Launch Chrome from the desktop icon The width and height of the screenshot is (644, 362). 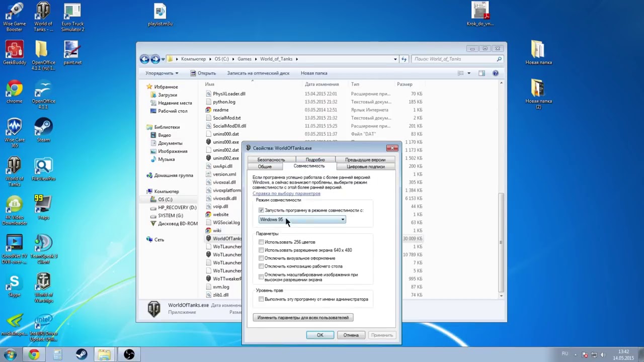[x=14, y=92]
